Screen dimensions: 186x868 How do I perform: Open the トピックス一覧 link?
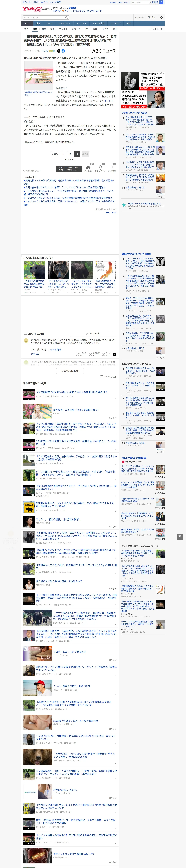tap(155, 29)
